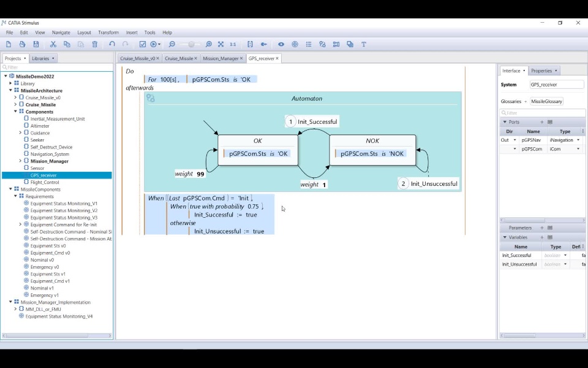Select Emergency v1 requirement
Viewport: 588px width, 368px height.
click(44, 295)
